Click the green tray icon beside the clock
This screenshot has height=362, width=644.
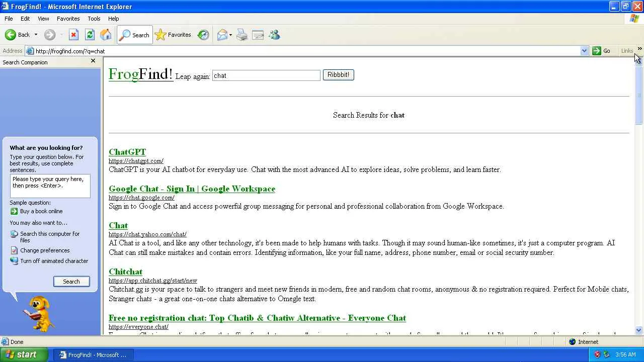point(606,354)
